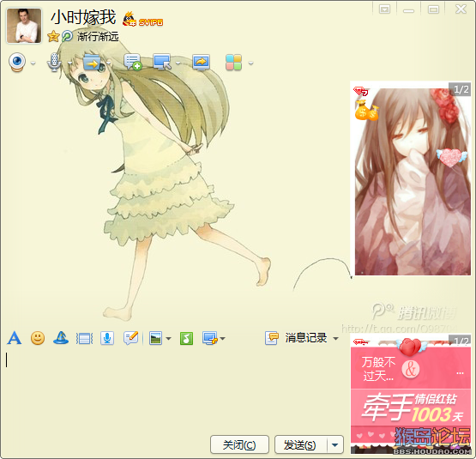
Task: Open the send button options arrow
Action: 335,444
